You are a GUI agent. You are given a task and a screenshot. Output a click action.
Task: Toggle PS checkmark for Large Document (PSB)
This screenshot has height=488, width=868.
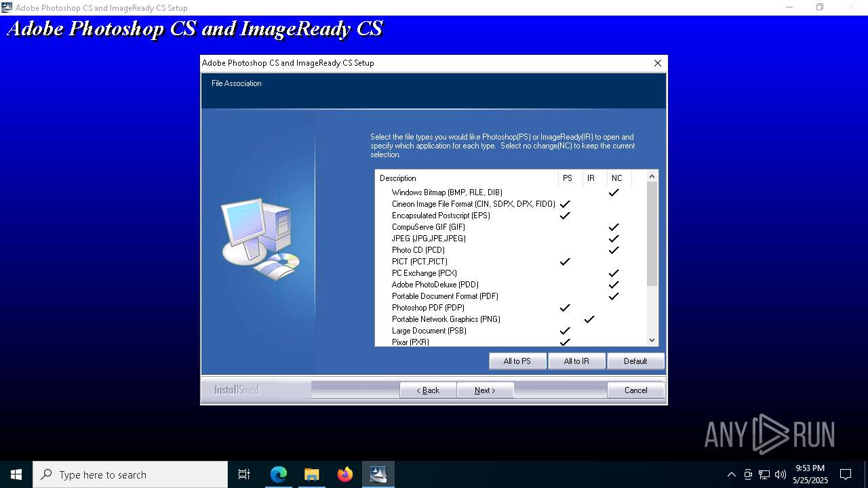point(565,331)
